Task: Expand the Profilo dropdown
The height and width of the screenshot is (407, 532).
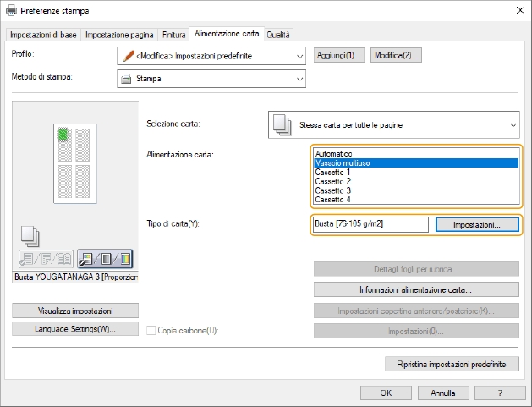Action: pos(299,56)
